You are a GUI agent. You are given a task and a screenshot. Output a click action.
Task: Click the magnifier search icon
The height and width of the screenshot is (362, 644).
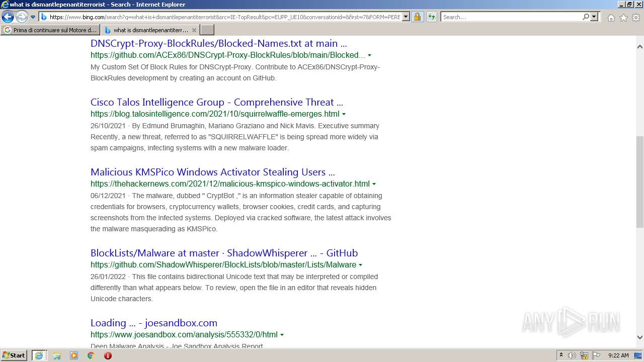[586, 17]
